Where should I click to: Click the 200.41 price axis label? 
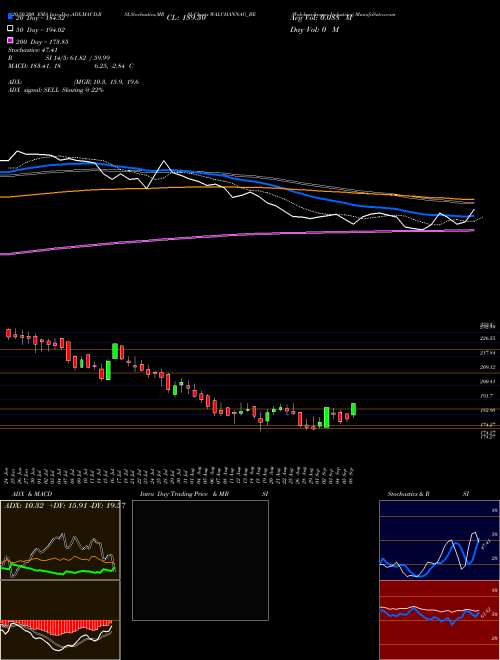(x=487, y=382)
